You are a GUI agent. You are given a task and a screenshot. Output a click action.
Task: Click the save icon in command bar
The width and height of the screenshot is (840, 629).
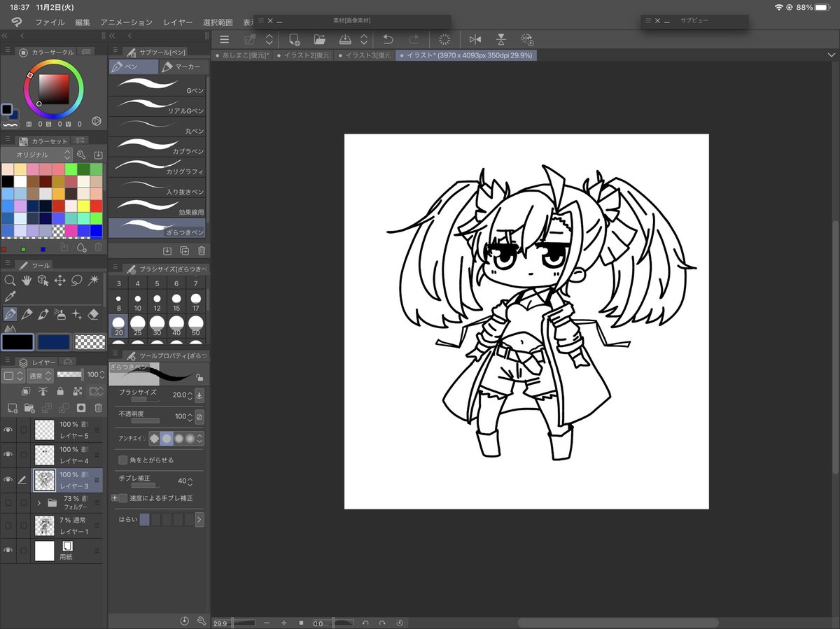pos(346,40)
